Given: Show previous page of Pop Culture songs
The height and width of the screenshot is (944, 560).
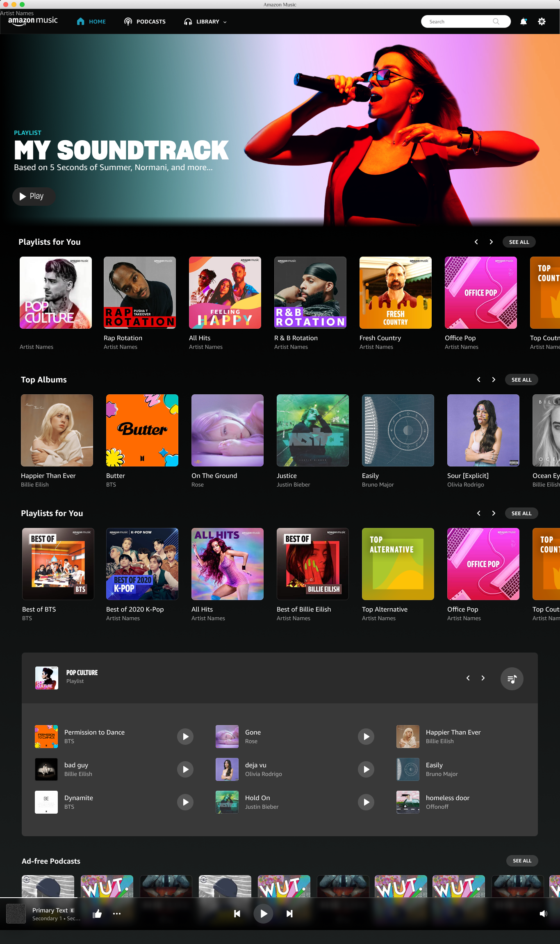Looking at the screenshot, I should click(468, 678).
